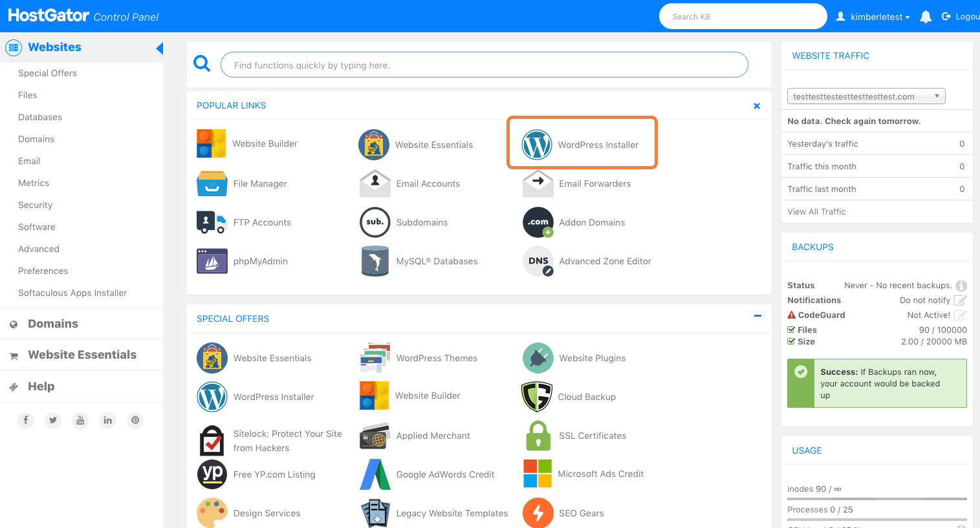Open the WordPress Installer icon in Popular Links
Screen dimensions: 980x528
pos(536,145)
